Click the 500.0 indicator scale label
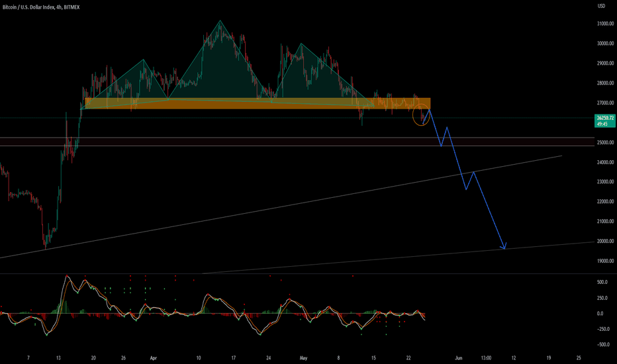617x364 pixels. tap(602, 282)
